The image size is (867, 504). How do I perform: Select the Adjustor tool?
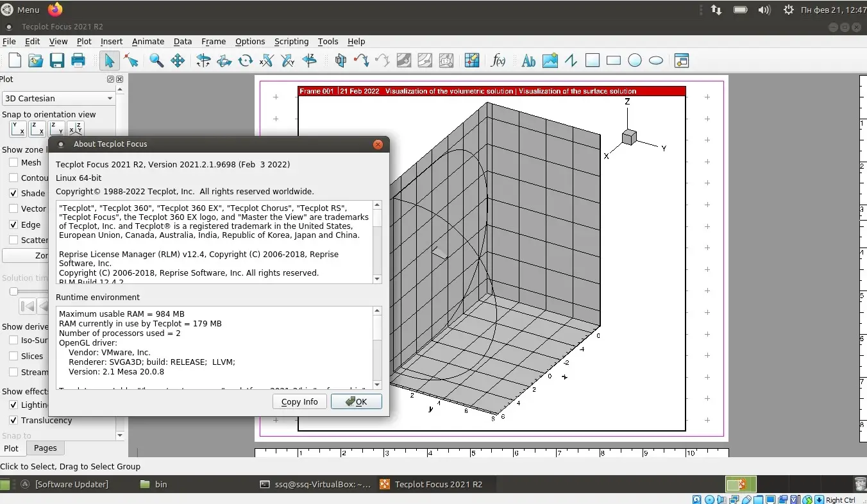[131, 60]
